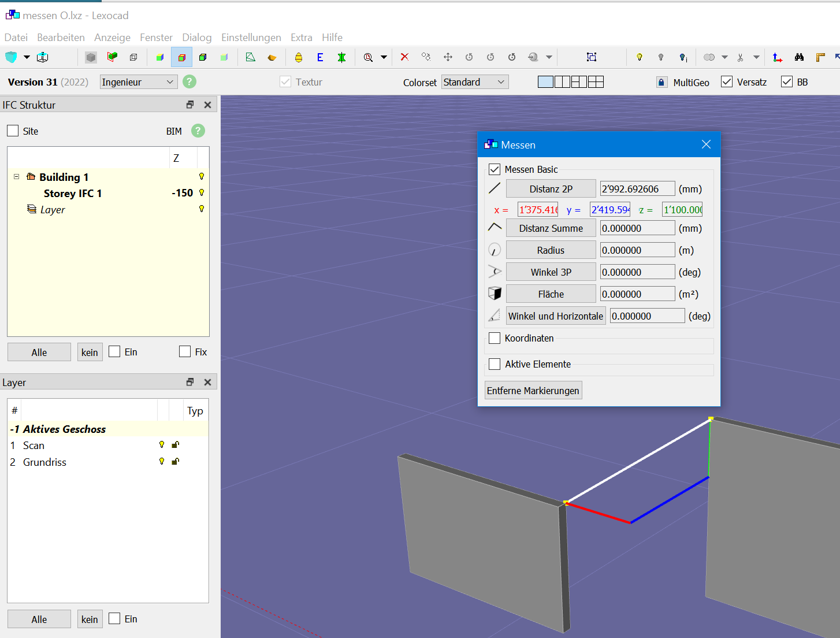Enable the Koordinaten checkbox
840x638 pixels.
(x=495, y=338)
